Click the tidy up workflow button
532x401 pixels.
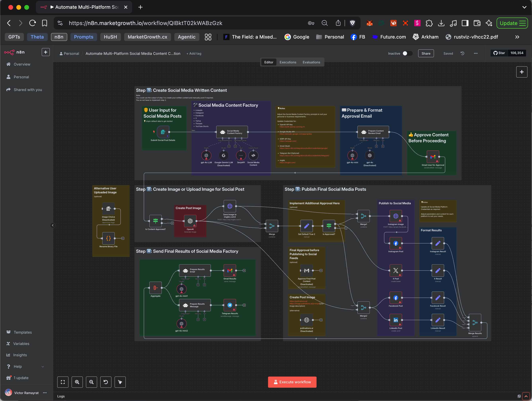[x=120, y=382]
